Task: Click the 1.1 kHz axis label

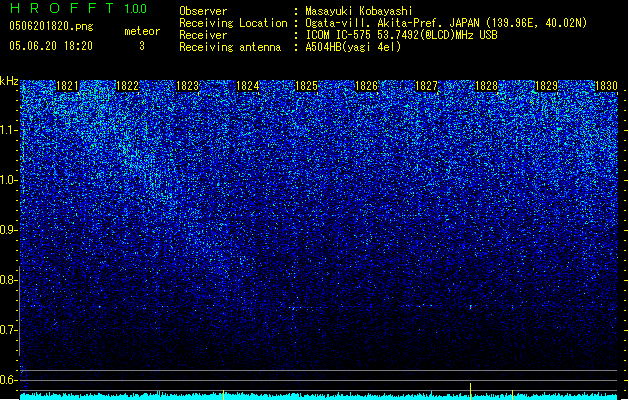Action: click(x=8, y=130)
